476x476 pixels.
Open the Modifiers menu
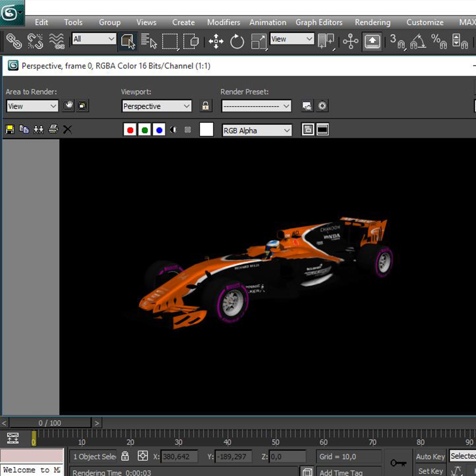pos(224,22)
